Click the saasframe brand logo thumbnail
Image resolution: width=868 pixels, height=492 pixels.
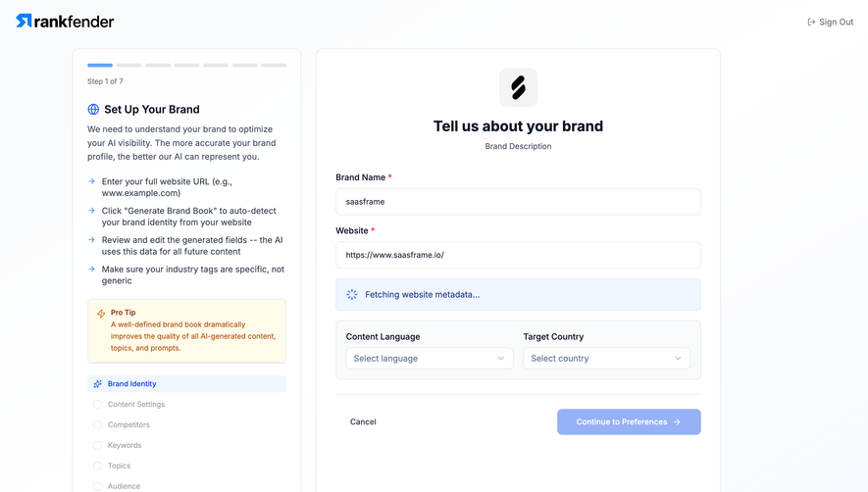click(x=518, y=87)
